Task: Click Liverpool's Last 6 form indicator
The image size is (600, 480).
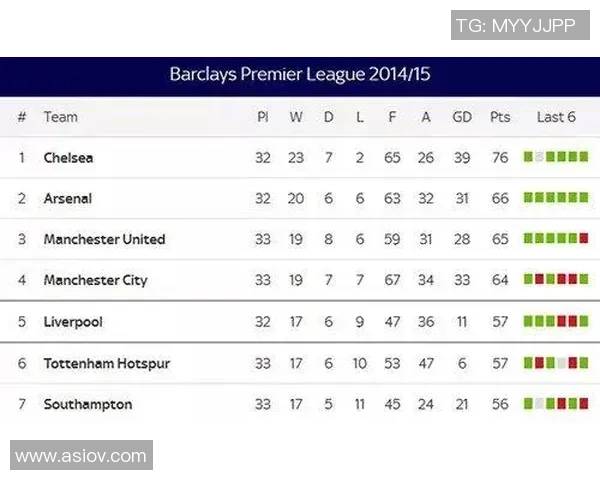Action: (556, 322)
